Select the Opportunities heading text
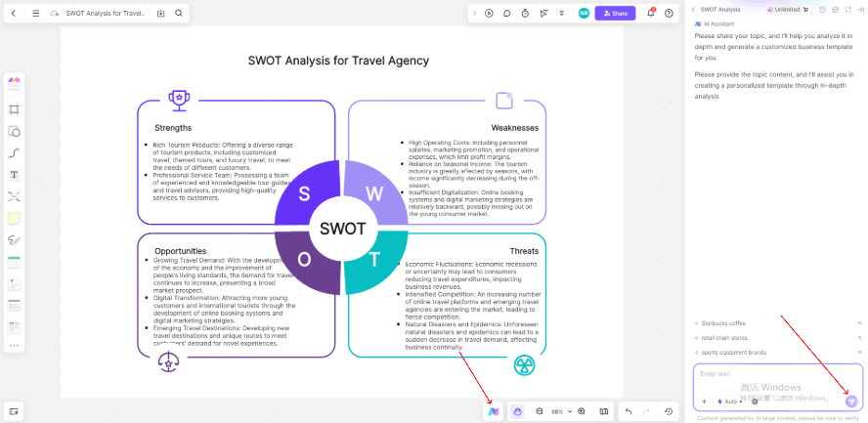Image resolution: width=868 pixels, height=423 pixels. pyautogui.click(x=181, y=251)
